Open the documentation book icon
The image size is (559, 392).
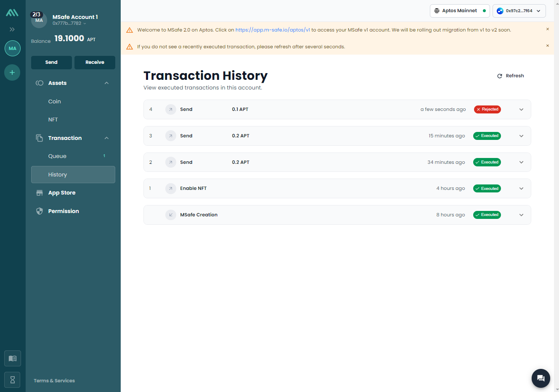click(x=13, y=358)
